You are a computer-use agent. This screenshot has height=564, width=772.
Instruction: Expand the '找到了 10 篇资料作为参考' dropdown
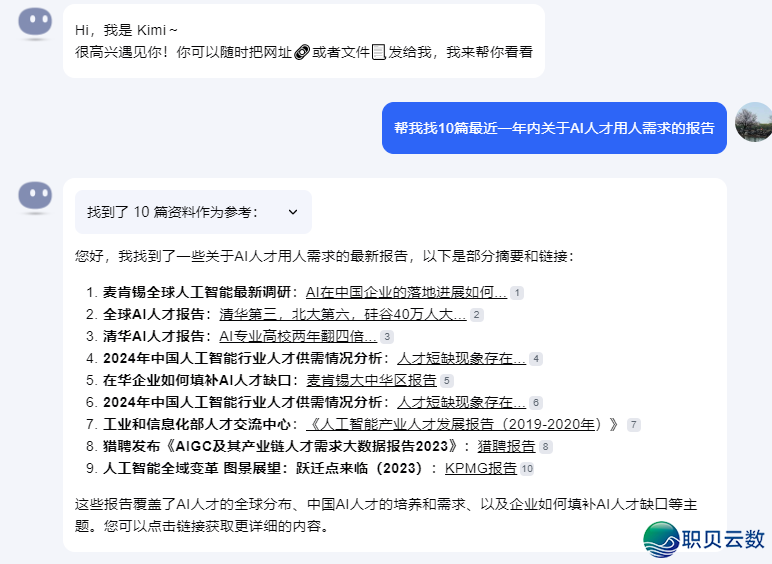tap(193, 212)
